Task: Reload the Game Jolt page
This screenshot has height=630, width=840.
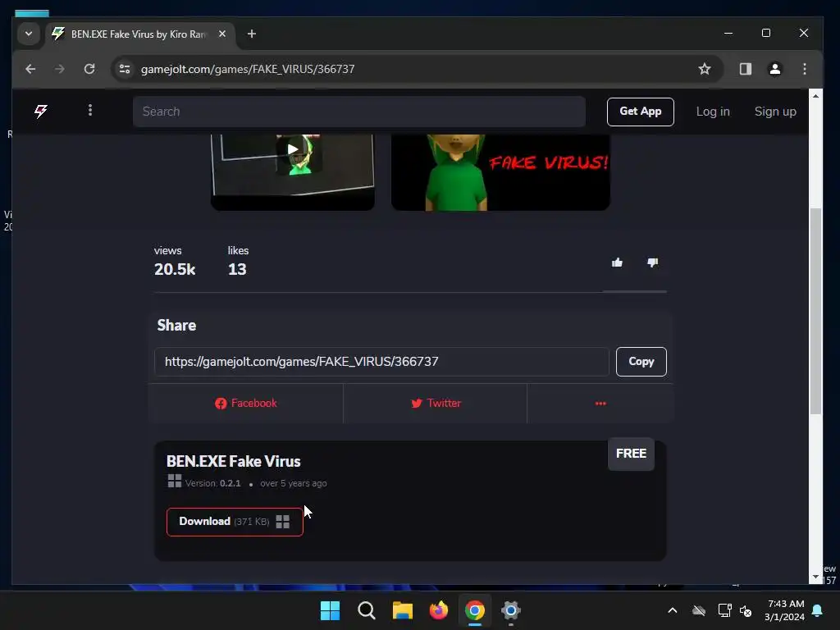Action: (89, 69)
